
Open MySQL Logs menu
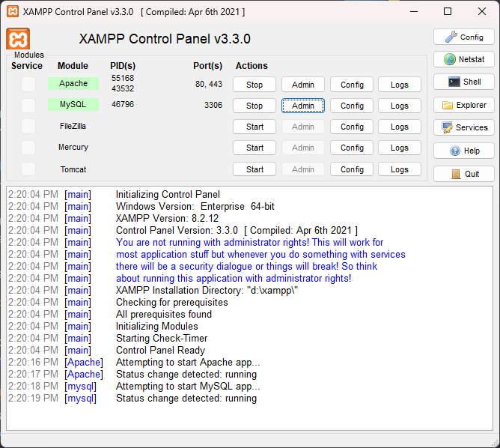[400, 106]
